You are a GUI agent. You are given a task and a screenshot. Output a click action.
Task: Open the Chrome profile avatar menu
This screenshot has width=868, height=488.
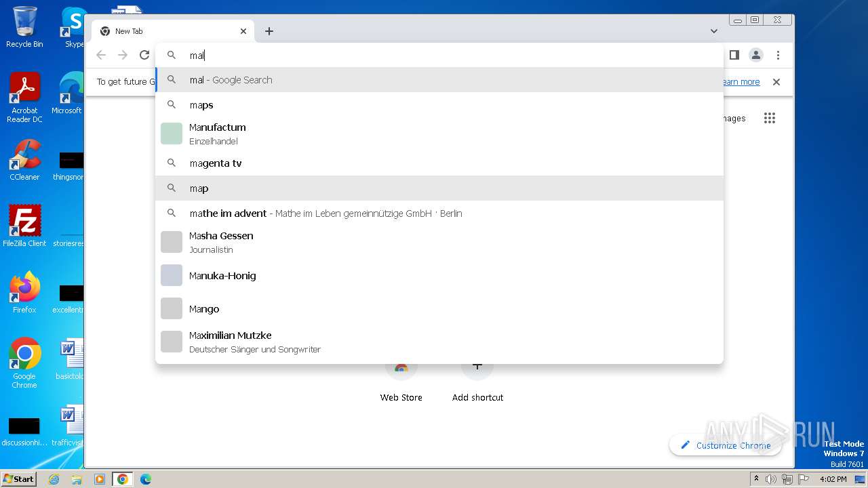point(756,55)
